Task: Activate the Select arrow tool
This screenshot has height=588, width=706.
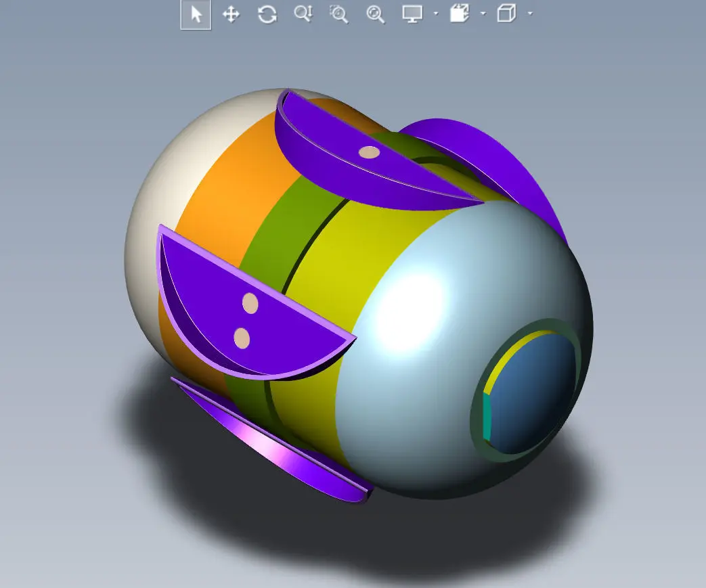Action: [196, 14]
